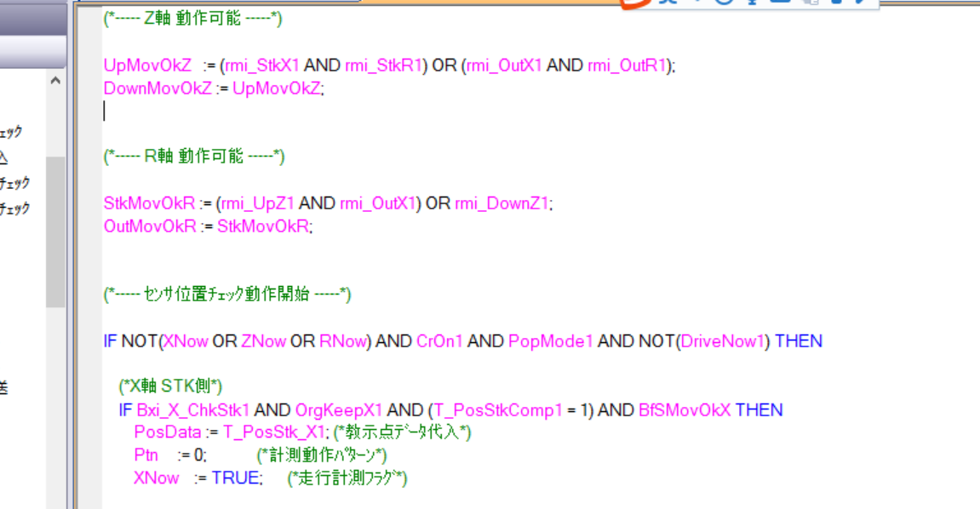The width and height of the screenshot is (980, 509).
Task: Click the microphone voice input icon
Action: 751,3
